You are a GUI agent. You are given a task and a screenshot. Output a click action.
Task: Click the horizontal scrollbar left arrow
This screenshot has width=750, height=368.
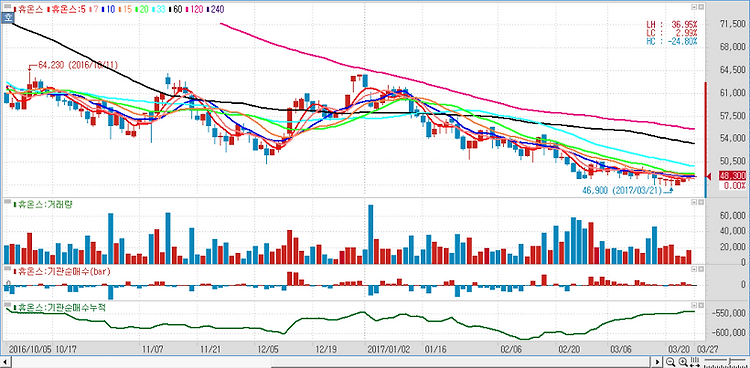[x=5, y=362]
